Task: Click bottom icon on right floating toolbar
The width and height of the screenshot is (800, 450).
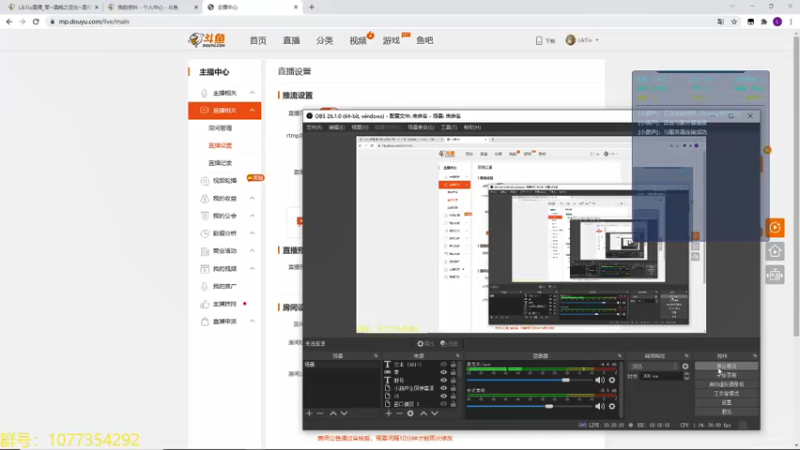Action: click(774, 275)
